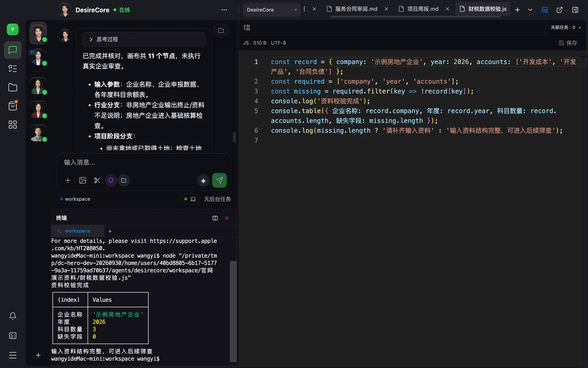Toggle the folder context button in input bar
This screenshot has width=588, height=368.
[x=124, y=180]
